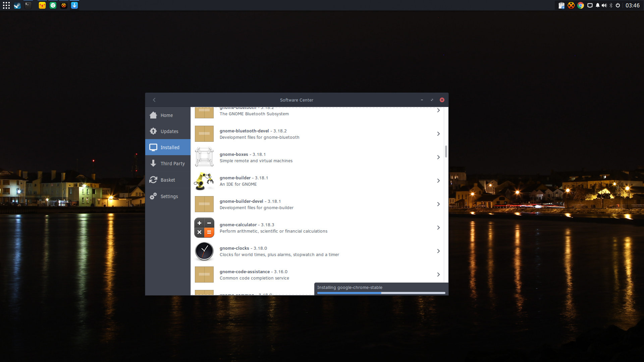Go back using Software Center back arrow
This screenshot has height=362, width=644.
click(154, 100)
